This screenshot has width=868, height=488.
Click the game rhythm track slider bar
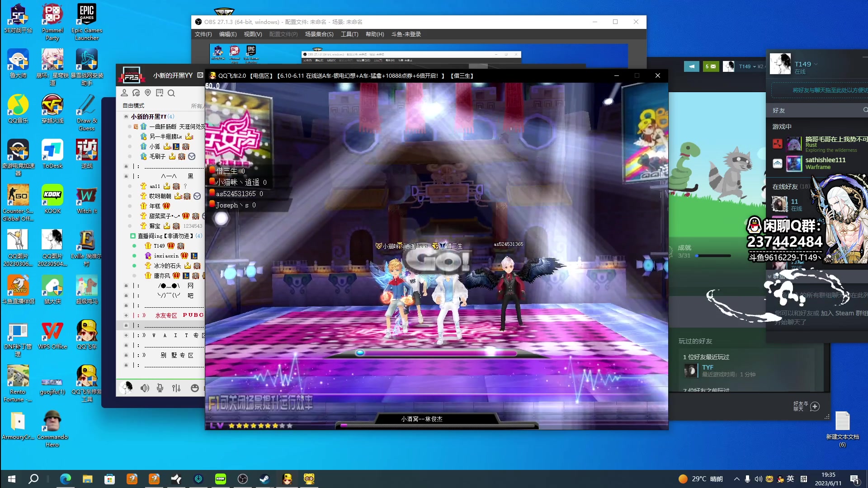[438, 353]
